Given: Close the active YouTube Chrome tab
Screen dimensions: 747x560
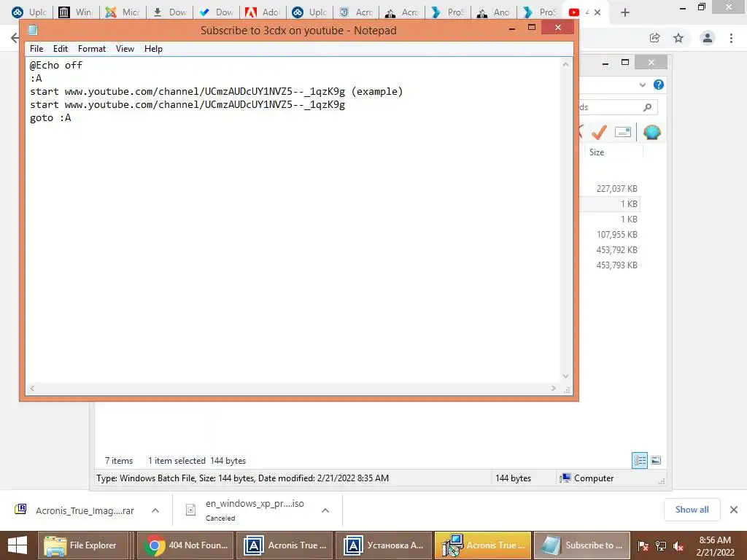Looking at the screenshot, I should click(597, 12).
